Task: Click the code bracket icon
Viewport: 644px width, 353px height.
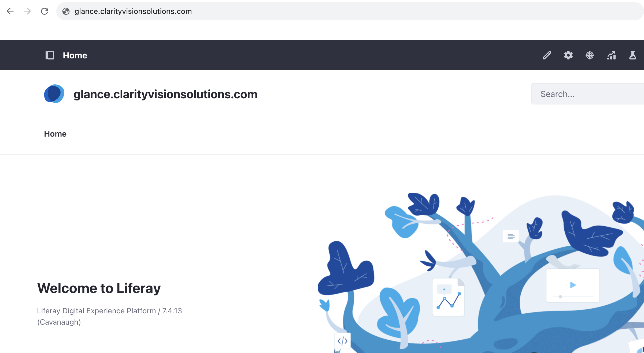Action: [343, 341]
